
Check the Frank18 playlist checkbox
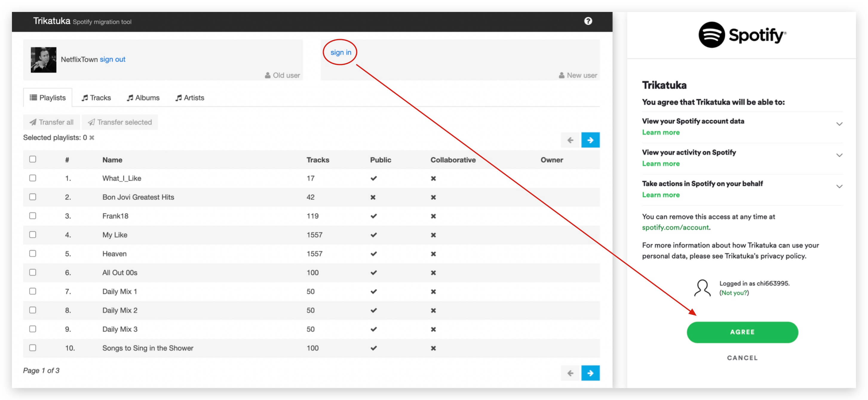(32, 216)
